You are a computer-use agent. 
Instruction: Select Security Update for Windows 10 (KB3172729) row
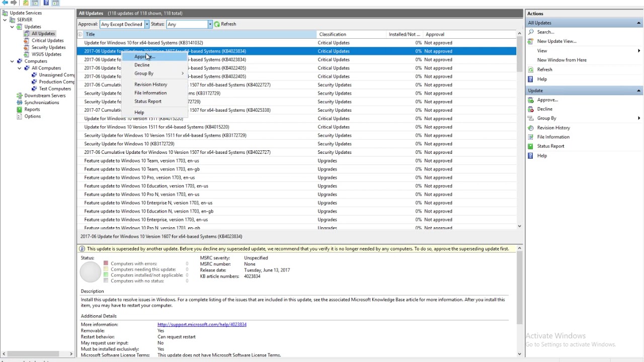point(296,144)
